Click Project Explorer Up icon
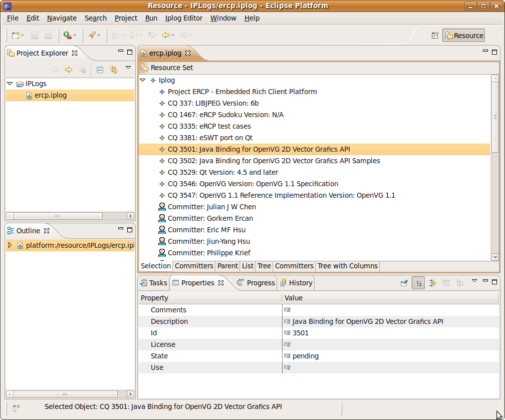Screen dimensions: 505x420 pos(83,70)
